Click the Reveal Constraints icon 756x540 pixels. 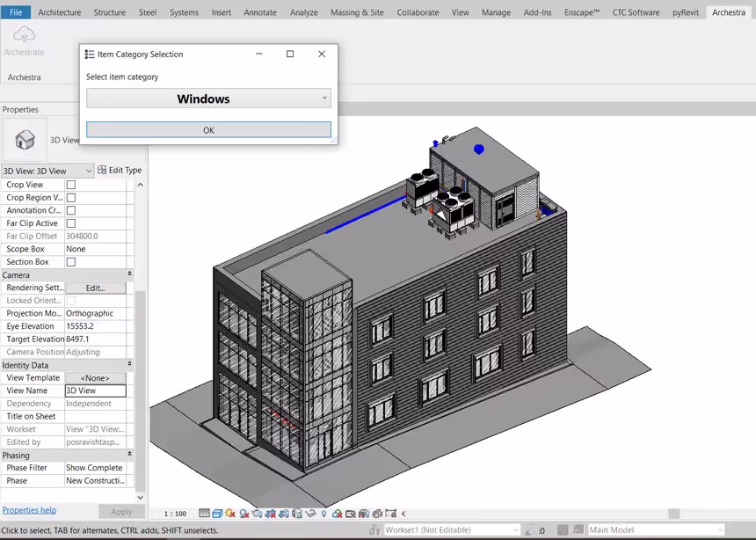(x=390, y=514)
